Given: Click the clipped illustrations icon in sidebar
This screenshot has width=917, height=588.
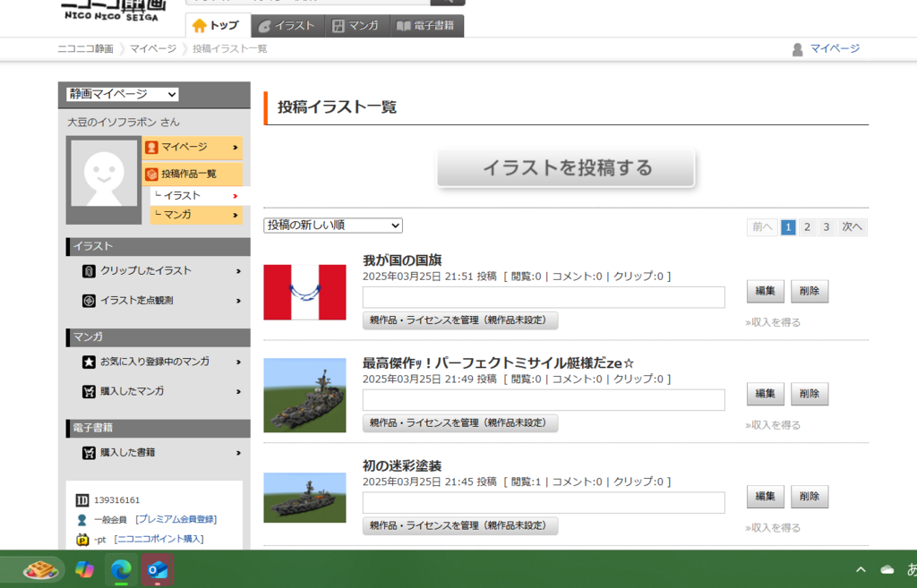Looking at the screenshot, I should (89, 271).
